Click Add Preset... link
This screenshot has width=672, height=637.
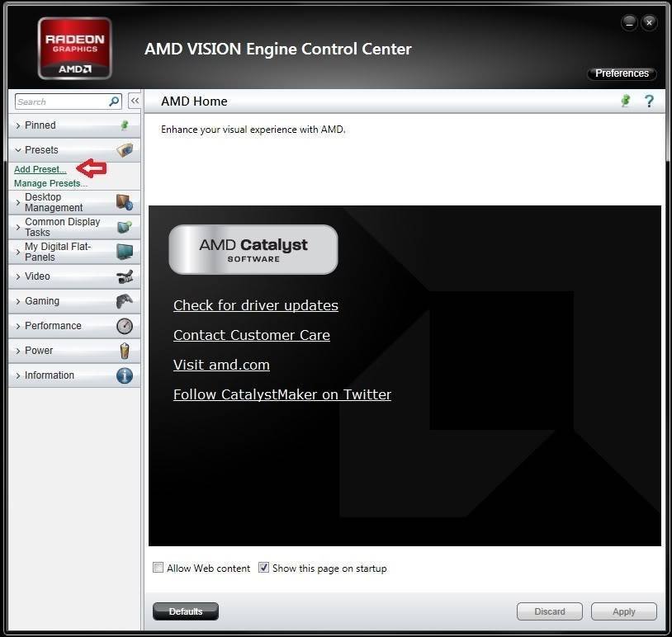point(40,169)
